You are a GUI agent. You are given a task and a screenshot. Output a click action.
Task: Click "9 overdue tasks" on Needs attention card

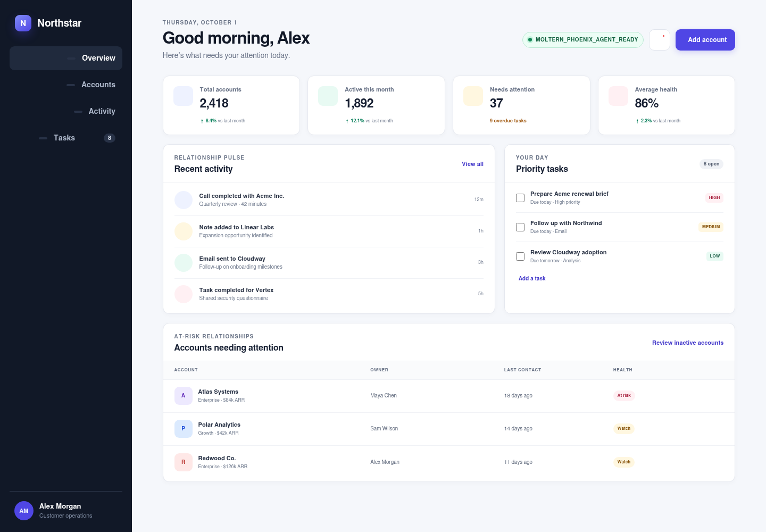[508, 121]
